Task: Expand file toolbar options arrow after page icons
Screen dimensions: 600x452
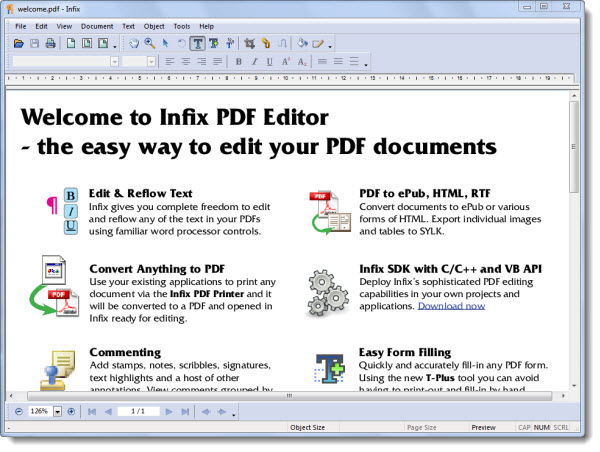Action: 115,47
